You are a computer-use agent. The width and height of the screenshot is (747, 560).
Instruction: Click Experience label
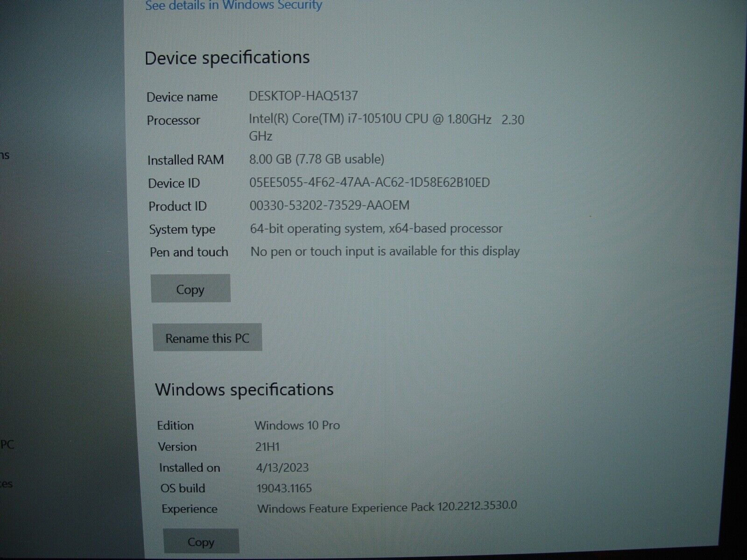tap(189, 509)
